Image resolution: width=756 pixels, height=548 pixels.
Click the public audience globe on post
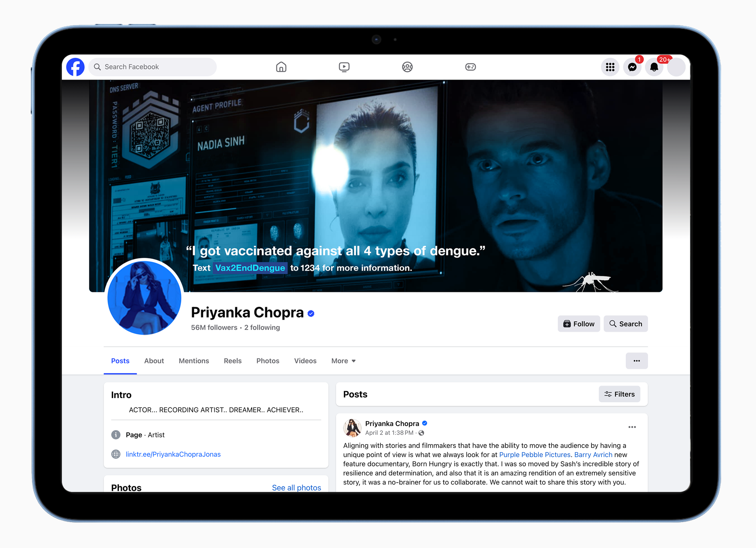(421, 433)
